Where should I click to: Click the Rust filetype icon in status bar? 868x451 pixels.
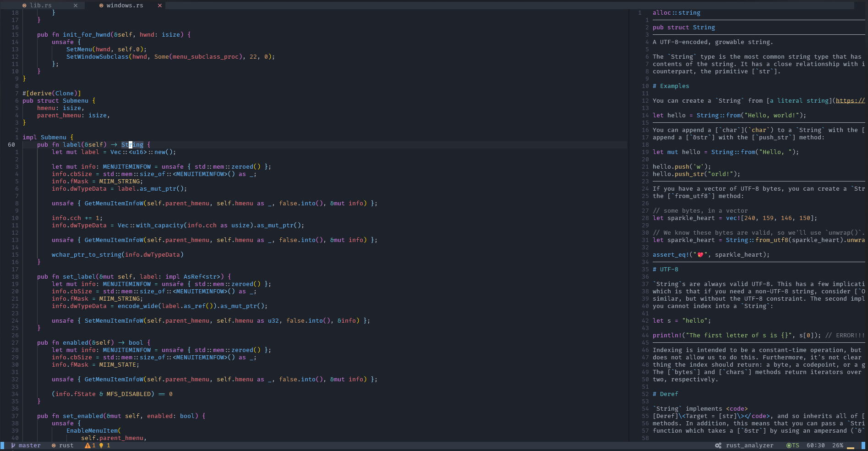[54, 445]
